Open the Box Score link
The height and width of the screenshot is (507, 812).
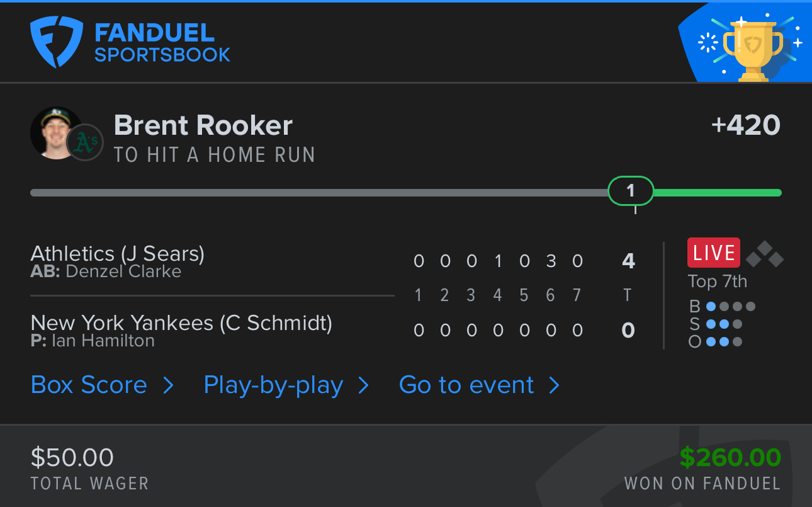click(x=89, y=385)
